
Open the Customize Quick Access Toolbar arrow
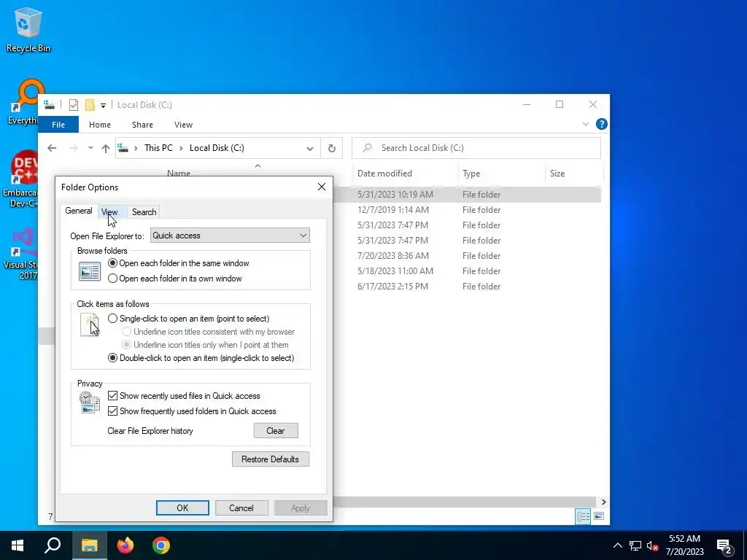click(103, 105)
